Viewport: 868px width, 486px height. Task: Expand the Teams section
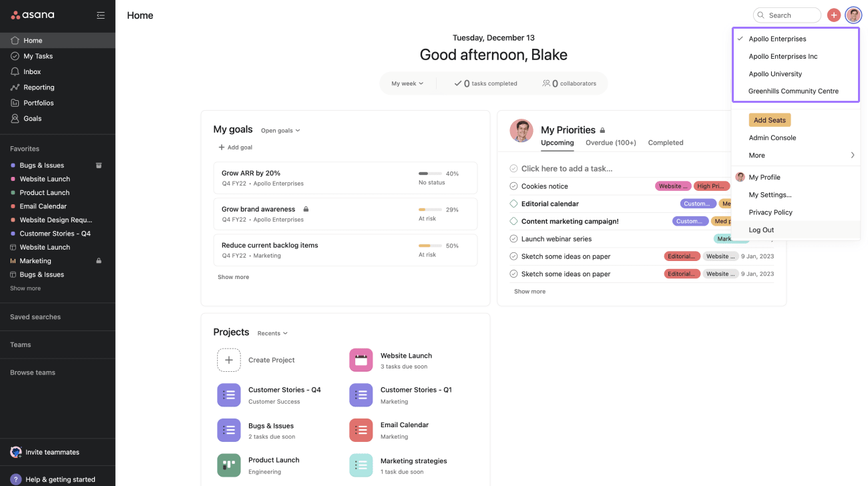pyautogui.click(x=21, y=344)
